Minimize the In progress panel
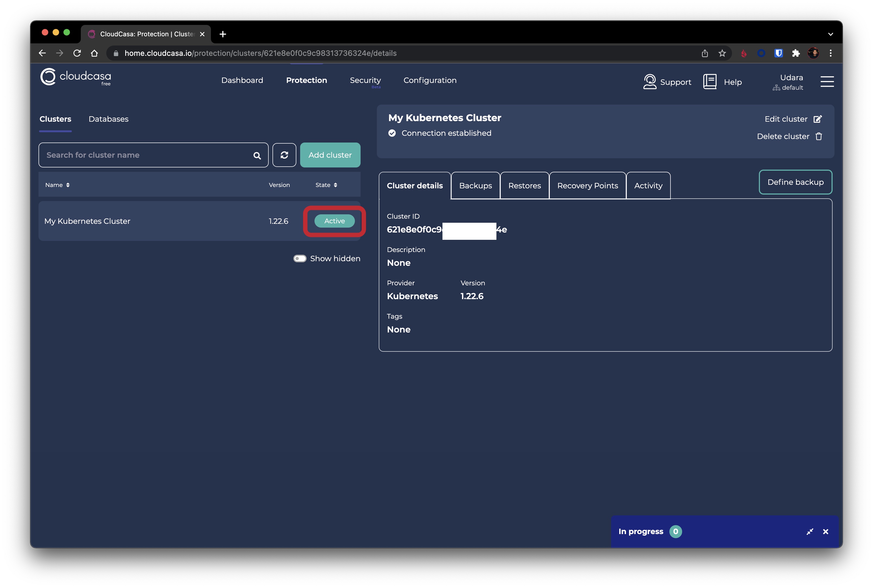This screenshot has width=873, height=588. coord(810,531)
